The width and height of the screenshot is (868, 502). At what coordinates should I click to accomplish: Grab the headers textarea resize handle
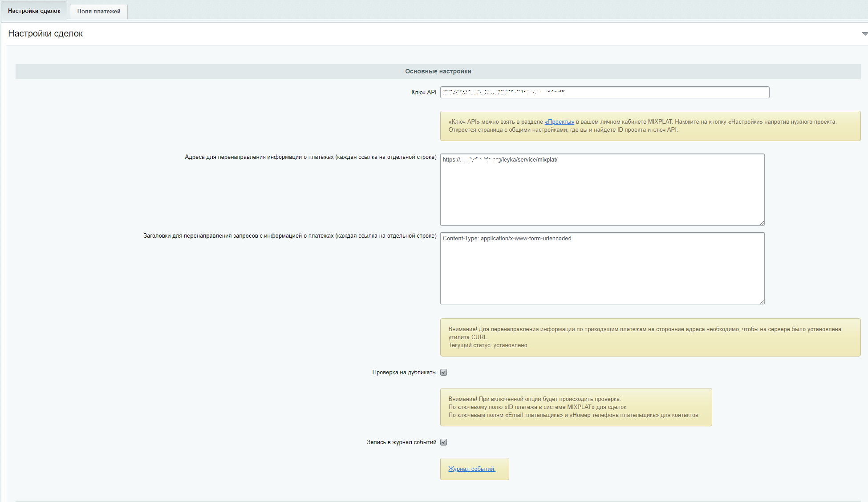pos(762,302)
